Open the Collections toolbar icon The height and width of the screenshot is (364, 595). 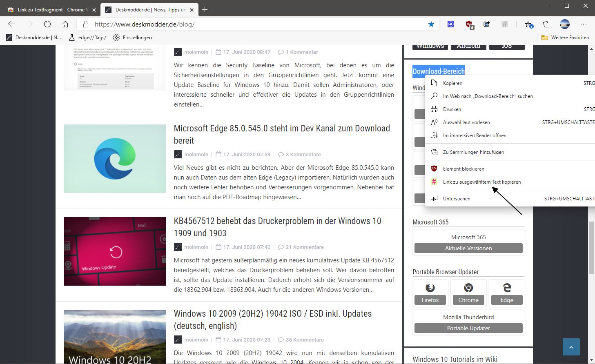point(546,24)
